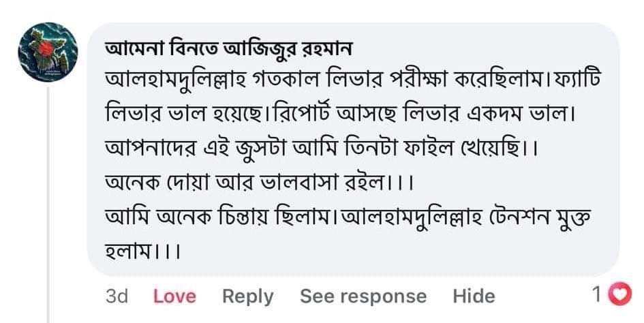Click the vertical thread line below avatar

48,204
